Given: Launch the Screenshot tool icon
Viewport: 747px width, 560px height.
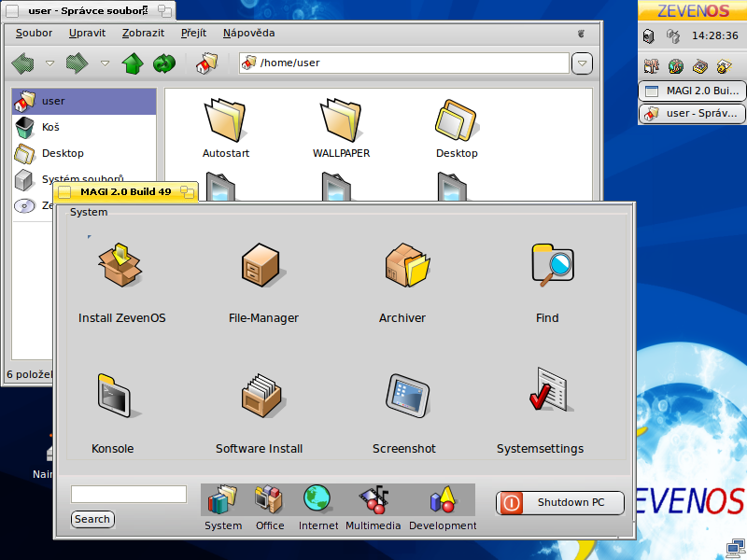Looking at the screenshot, I should click(407, 396).
